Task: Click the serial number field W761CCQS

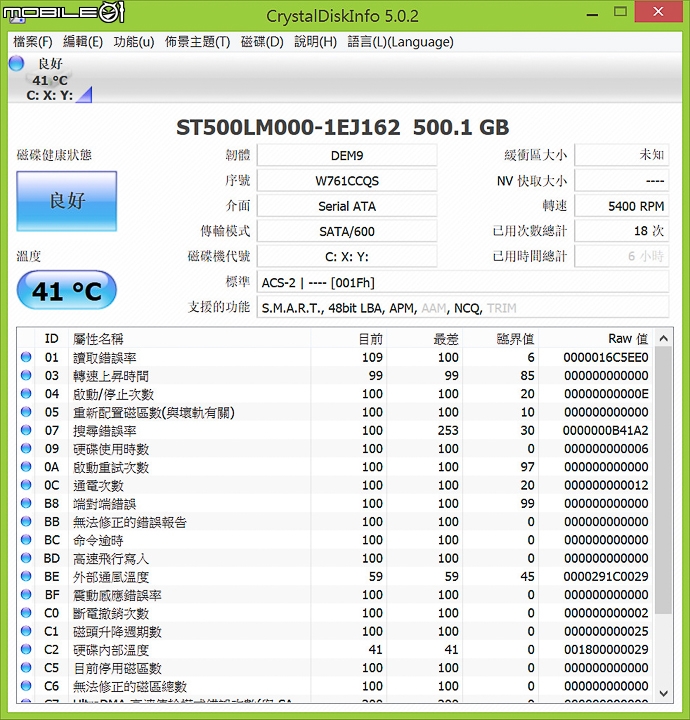Action: point(347,180)
